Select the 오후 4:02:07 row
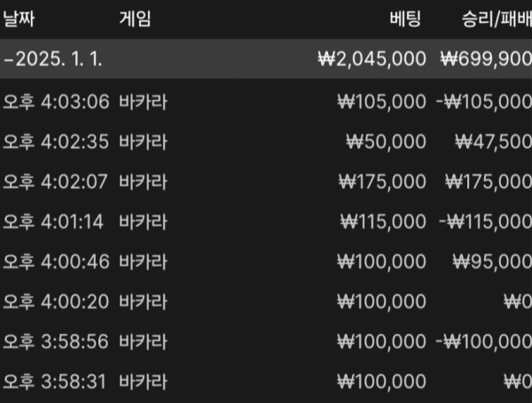The image size is (532, 403). [266, 182]
